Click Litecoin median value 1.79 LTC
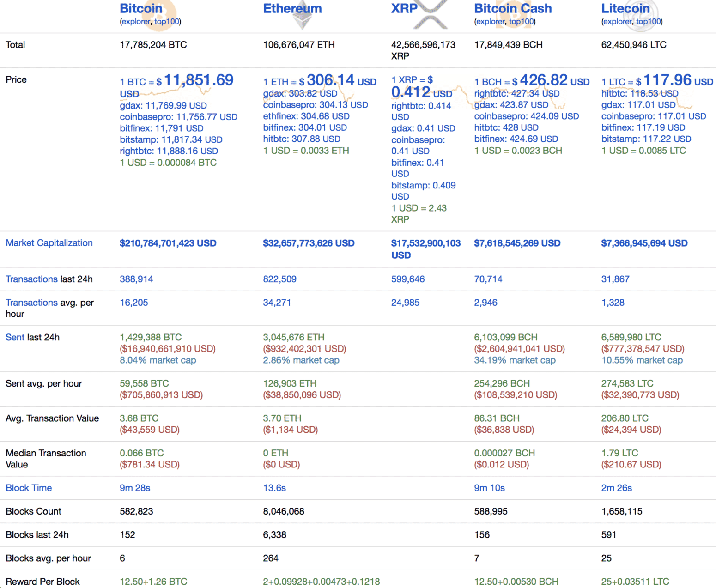Screen dimensions: 716x588 [620, 453]
